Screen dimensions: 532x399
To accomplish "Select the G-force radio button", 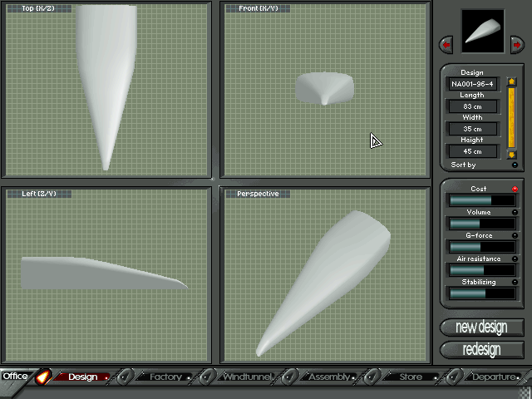I will (x=515, y=235).
